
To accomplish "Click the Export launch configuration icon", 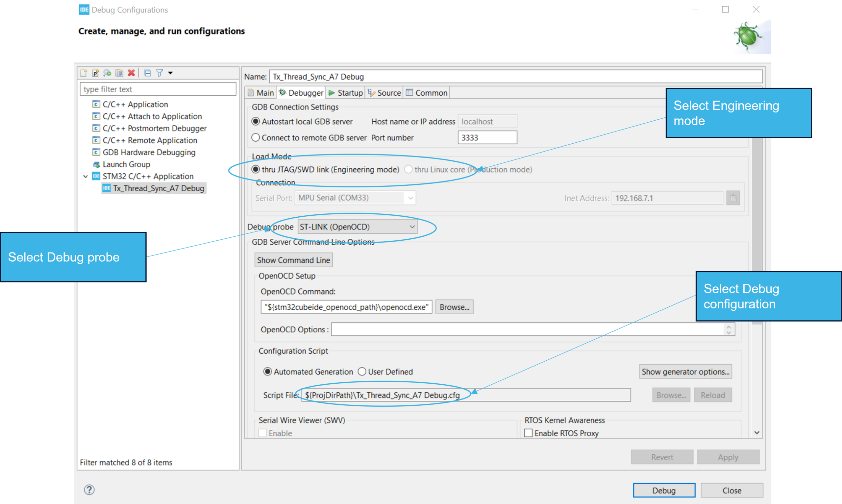I will click(107, 73).
